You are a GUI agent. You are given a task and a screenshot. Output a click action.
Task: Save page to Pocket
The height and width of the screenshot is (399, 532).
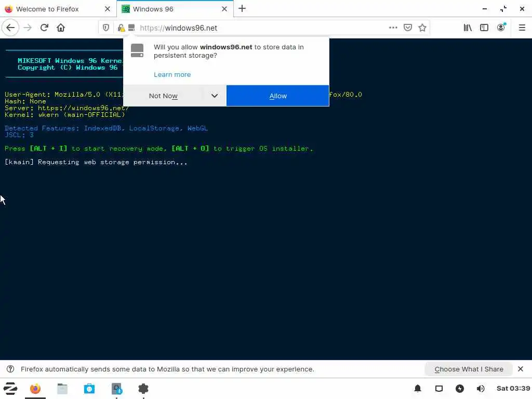point(408,28)
